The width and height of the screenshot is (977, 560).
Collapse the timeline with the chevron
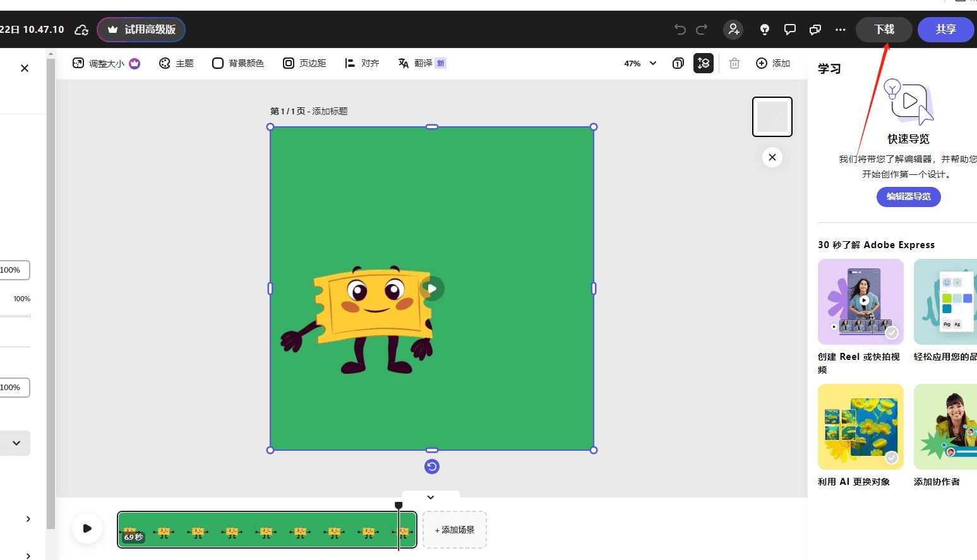coord(431,497)
